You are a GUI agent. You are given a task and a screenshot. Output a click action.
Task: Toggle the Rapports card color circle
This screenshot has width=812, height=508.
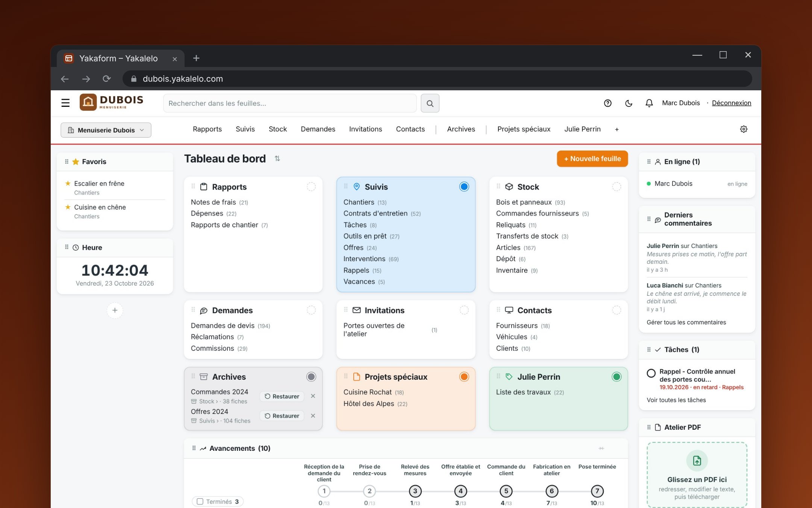point(311,187)
